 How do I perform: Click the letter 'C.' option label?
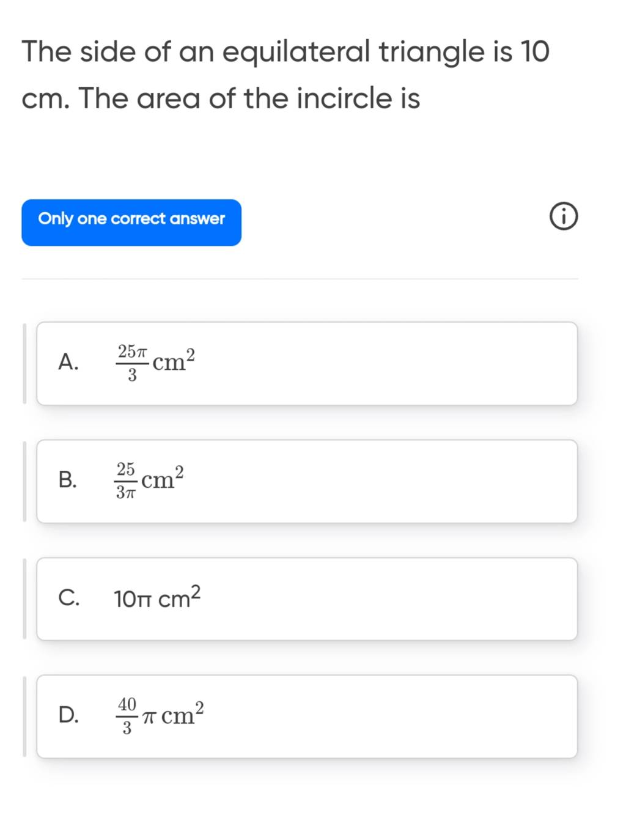(x=68, y=598)
